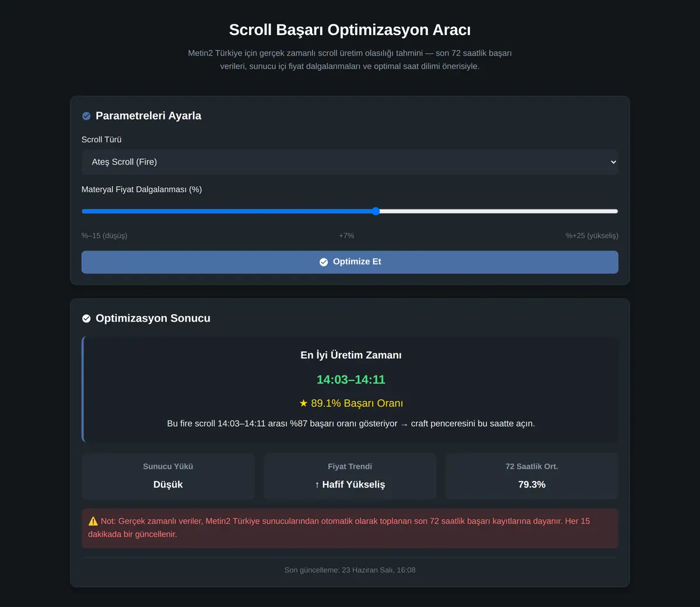Click the Son güncelleme timestamp
Image resolution: width=700 pixels, height=607 pixels.
click(350, 570)
